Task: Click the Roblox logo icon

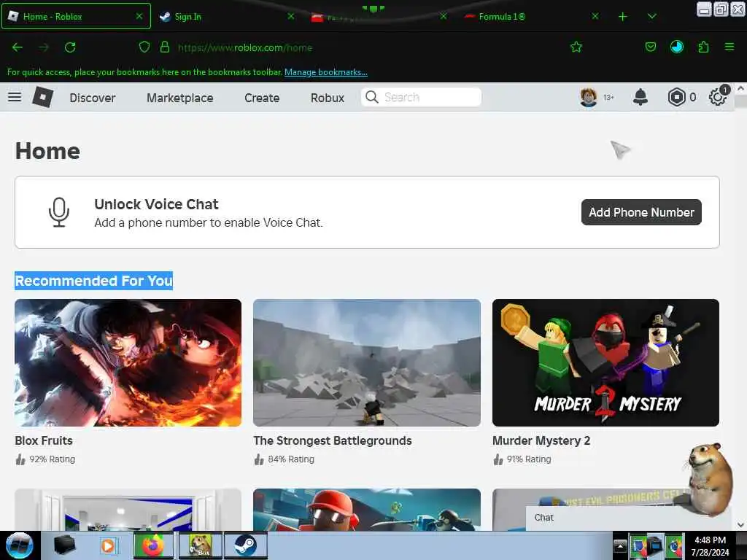Action: pos(43,97)
